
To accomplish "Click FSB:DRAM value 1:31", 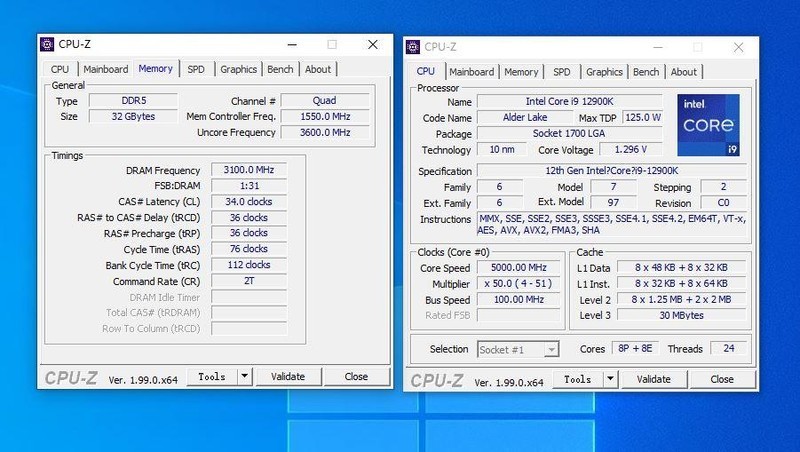I will [x=249, y=186].
